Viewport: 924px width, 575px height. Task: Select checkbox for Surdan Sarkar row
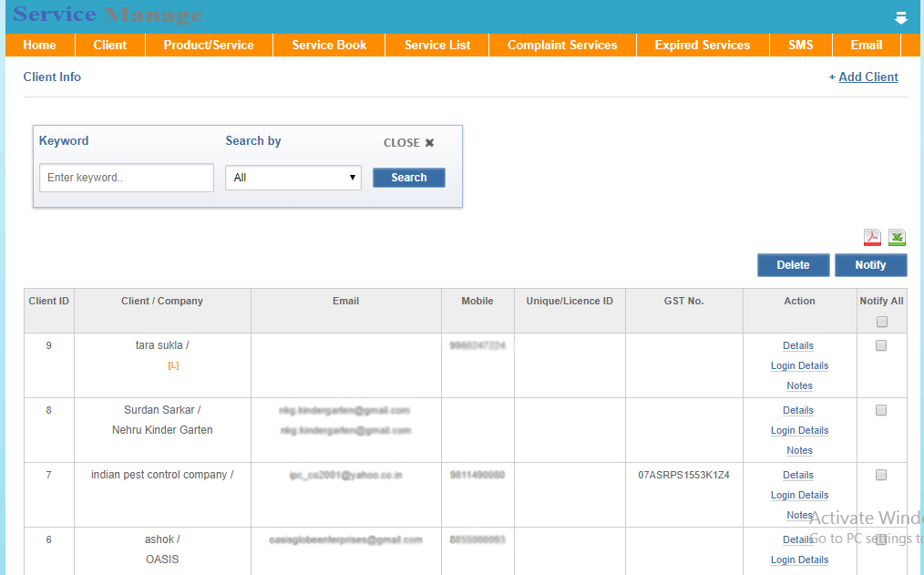click(x=881, y=410)
